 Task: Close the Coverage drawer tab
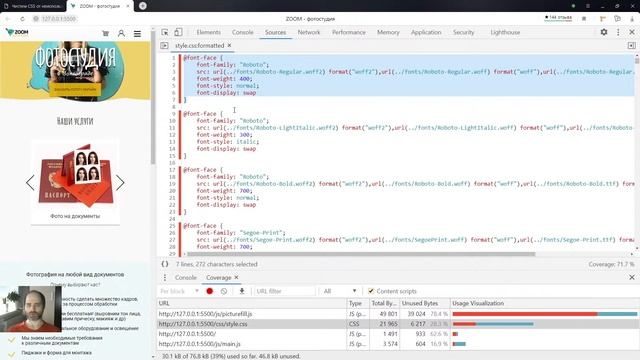tap(236, 278)
